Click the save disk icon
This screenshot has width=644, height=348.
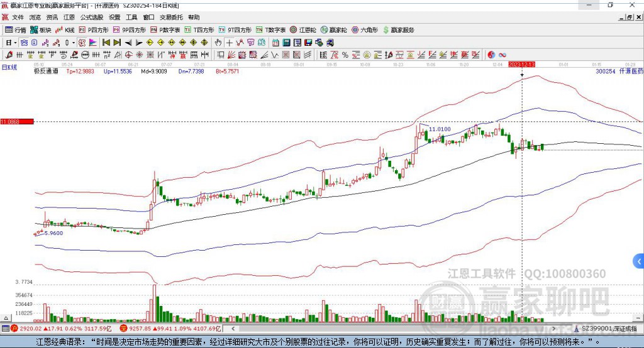[x=308, y=43]
